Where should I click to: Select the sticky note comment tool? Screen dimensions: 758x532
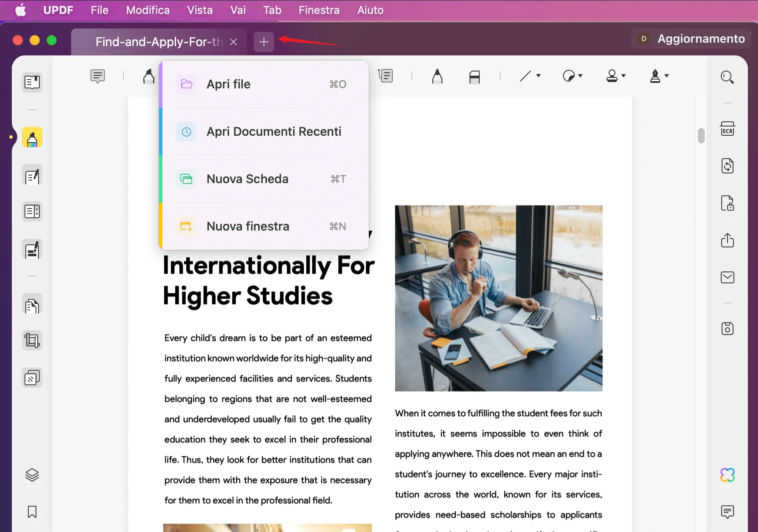click(98, 76)
